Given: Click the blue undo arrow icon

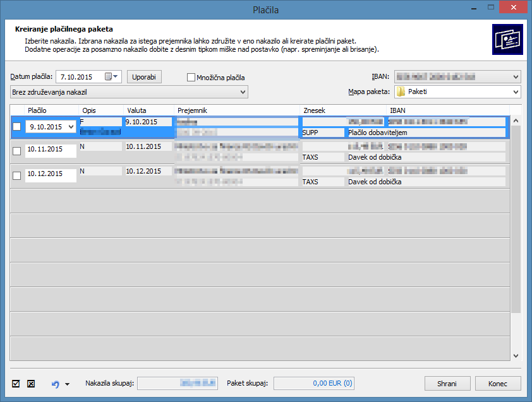Looking at the screenshot, I should pos(55,383).
